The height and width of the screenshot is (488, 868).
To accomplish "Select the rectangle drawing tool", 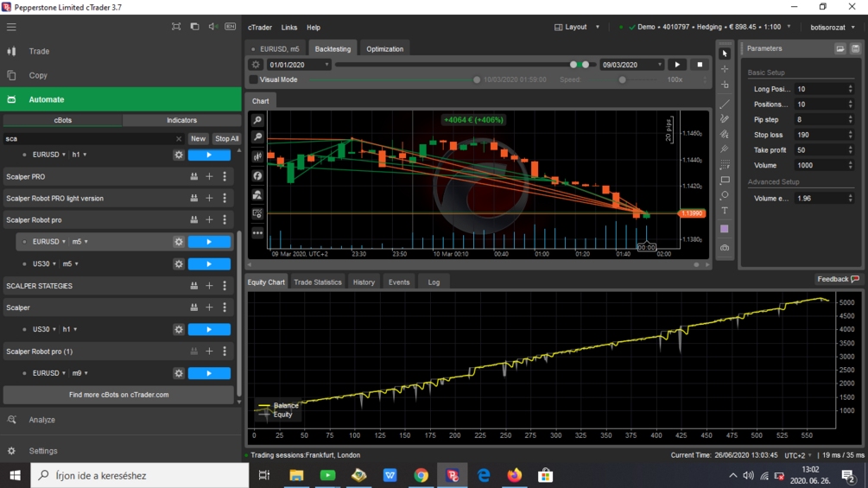I will (724, 181).
